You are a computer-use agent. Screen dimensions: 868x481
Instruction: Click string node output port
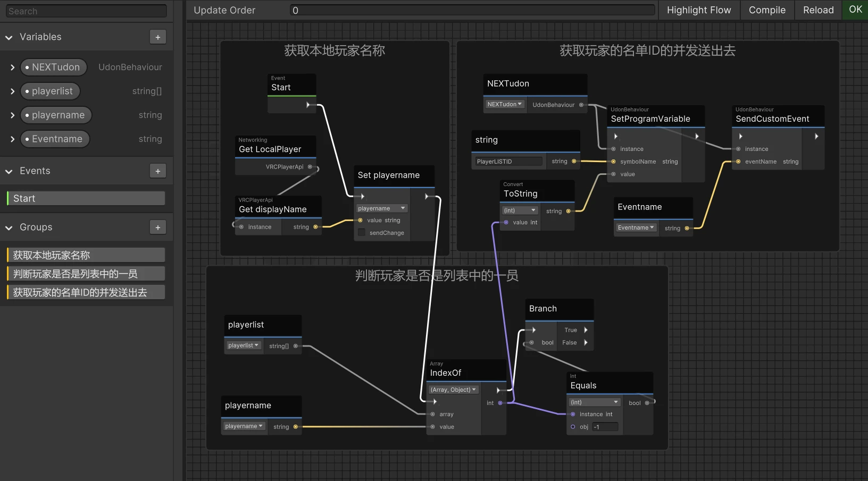(x=574, y=161)
